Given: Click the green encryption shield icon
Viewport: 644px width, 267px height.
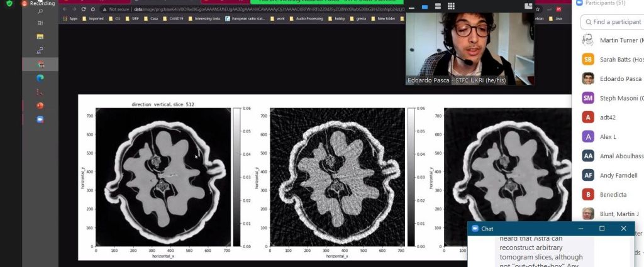Looking at the screenshot, I should tap(9, 4).
